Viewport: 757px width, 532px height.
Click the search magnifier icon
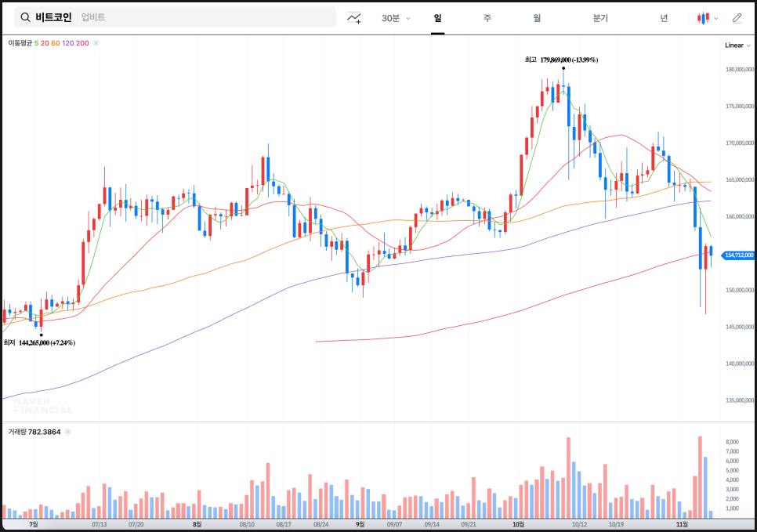pyautogui.click(x=25, y=17)
